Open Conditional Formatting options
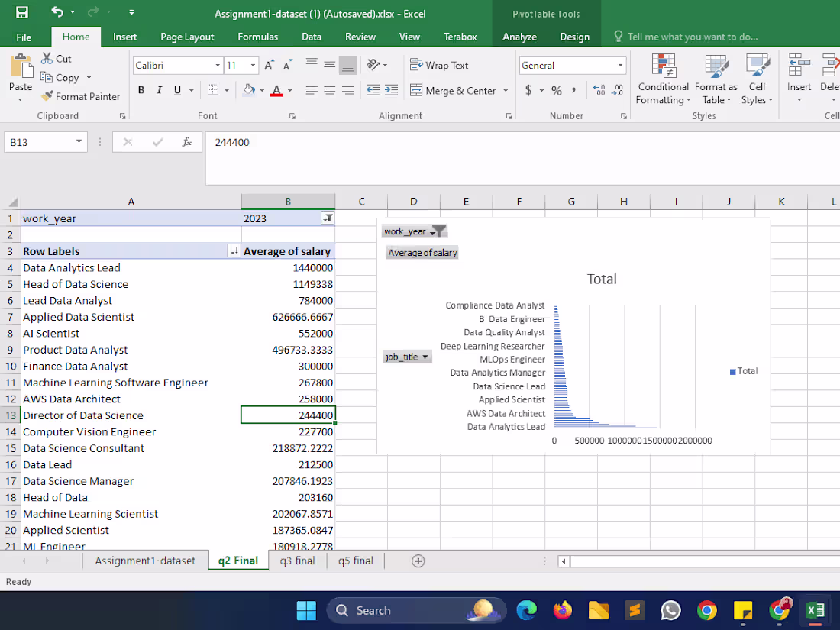The image size is (840, 630). point(663,79)
